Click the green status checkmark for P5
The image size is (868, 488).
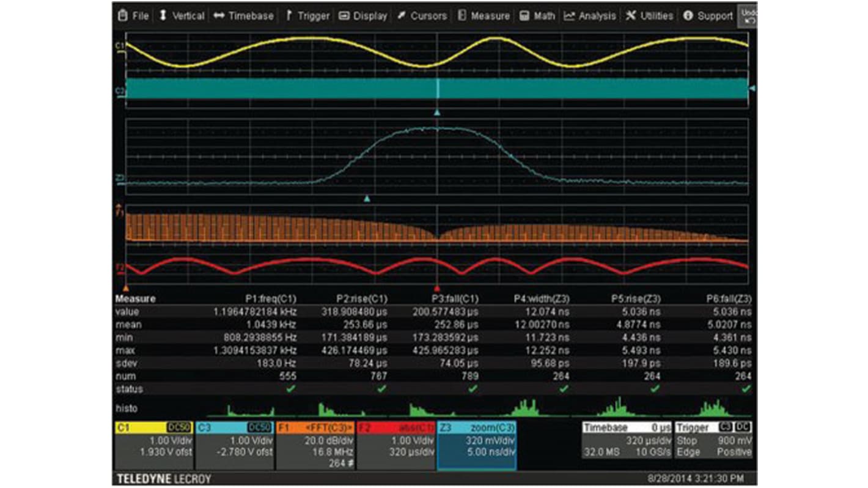[655, 389]
